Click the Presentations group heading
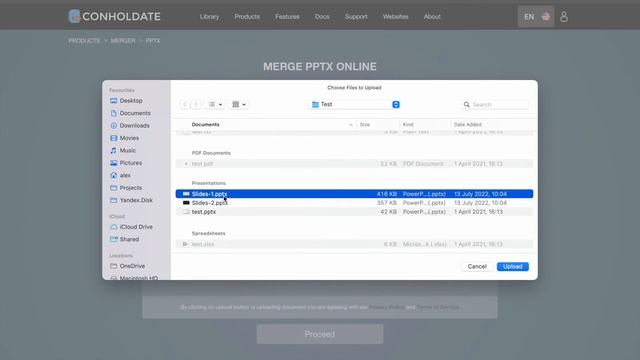Screen dimensions: 640x360 [209, 183]
